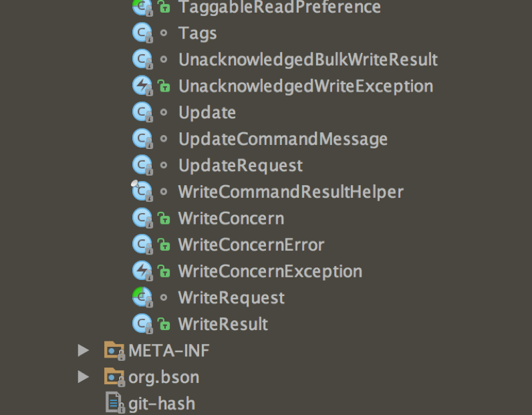Click the green public lock icon beside WriteResult

click(164, 324)
